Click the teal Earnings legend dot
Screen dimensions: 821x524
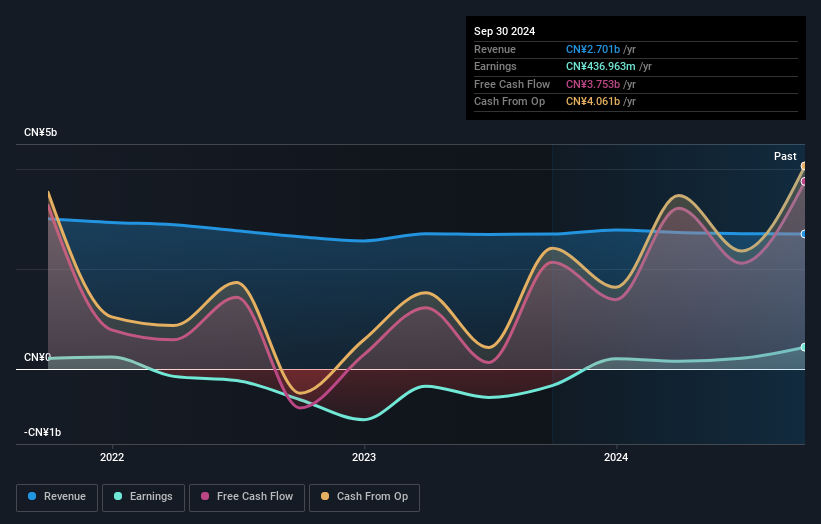pos(118,496)
